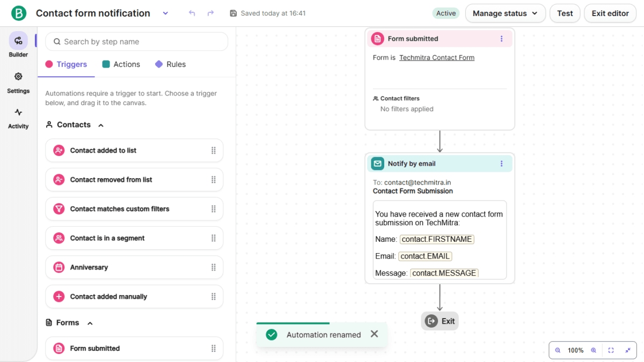
Task: Open Form submitted node options menu
Action: tap(502, 39)
